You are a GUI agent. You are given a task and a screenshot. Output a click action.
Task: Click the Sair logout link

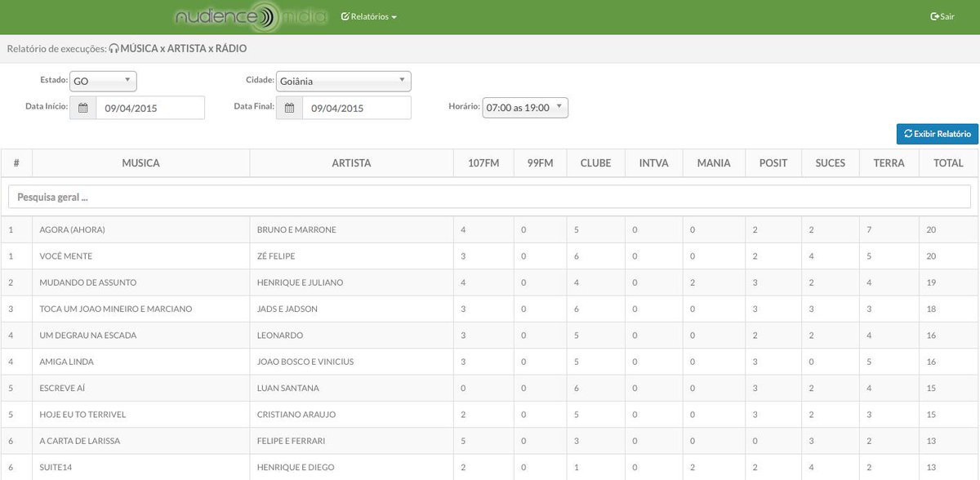(x=942, y=16)
